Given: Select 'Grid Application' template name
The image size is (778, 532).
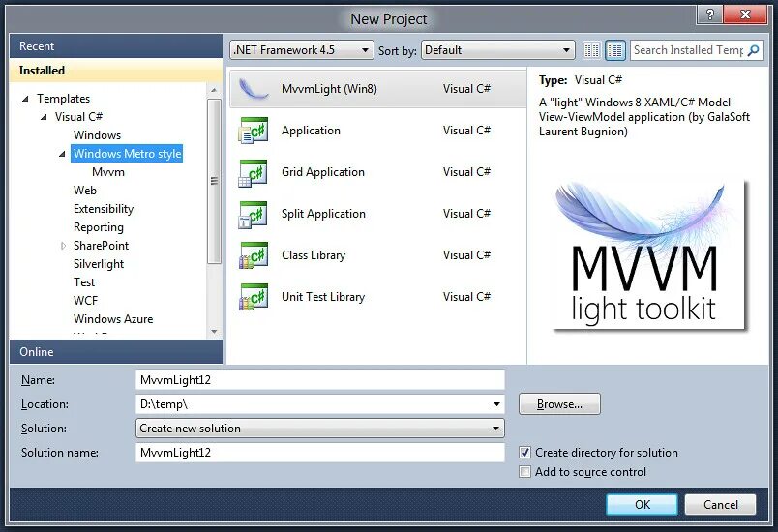Looking at the screenshot, I should [x=323, y=172].
